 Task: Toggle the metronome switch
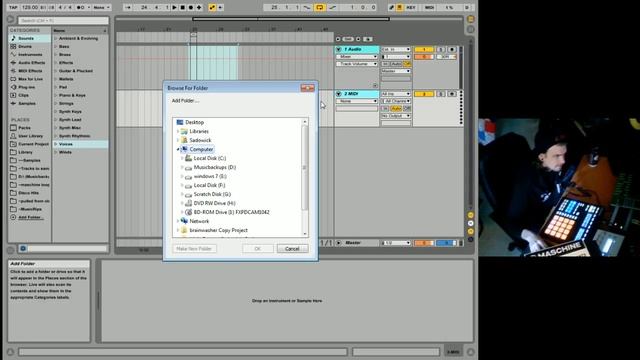(x=80, y=7)
